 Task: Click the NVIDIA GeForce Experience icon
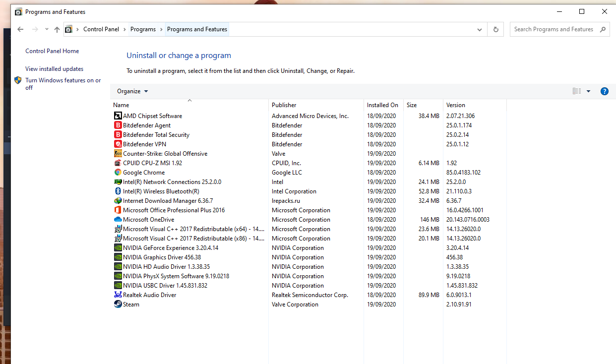pos(118,248)
